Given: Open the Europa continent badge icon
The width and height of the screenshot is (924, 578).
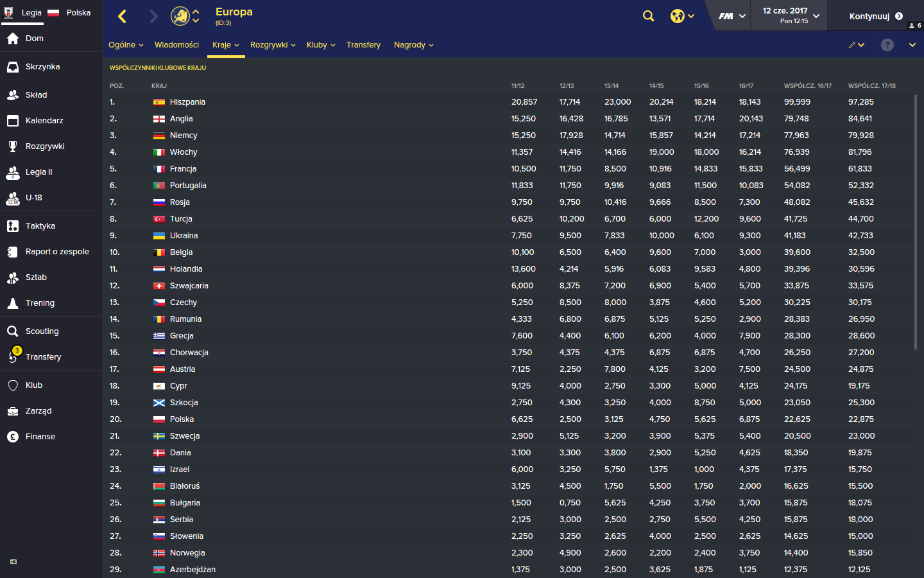Looking at the screenshot, I should pyautogui.click(x=180, y=16).
